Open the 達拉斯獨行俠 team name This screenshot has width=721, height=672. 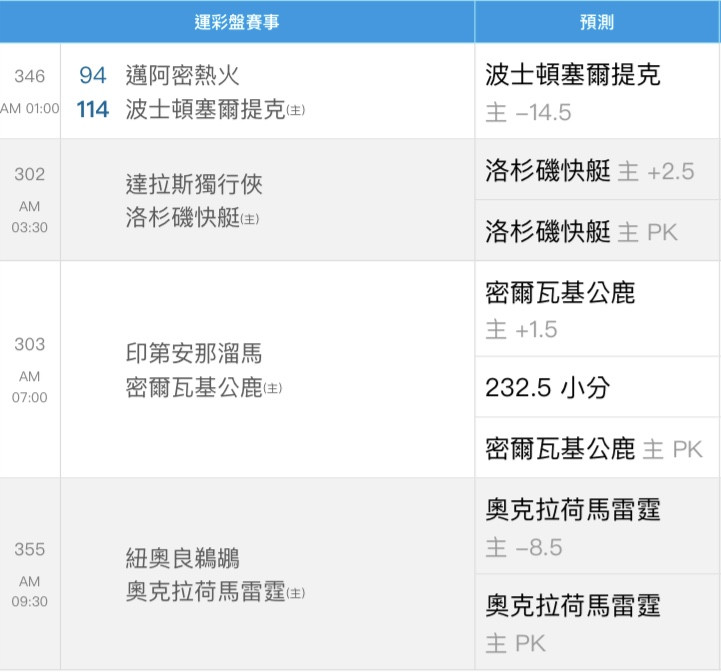point(194,184)
